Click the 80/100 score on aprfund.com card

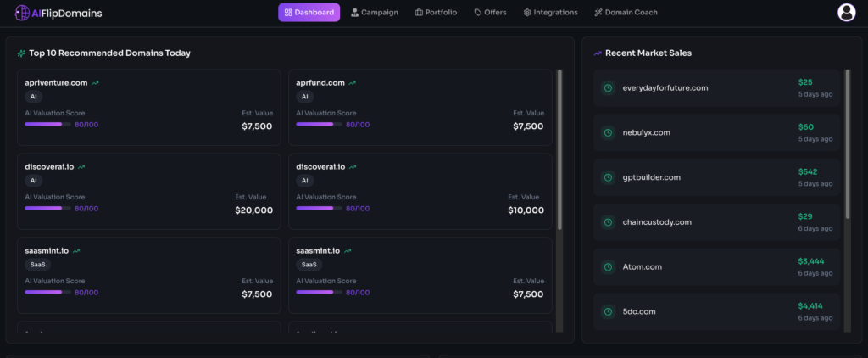358,125
